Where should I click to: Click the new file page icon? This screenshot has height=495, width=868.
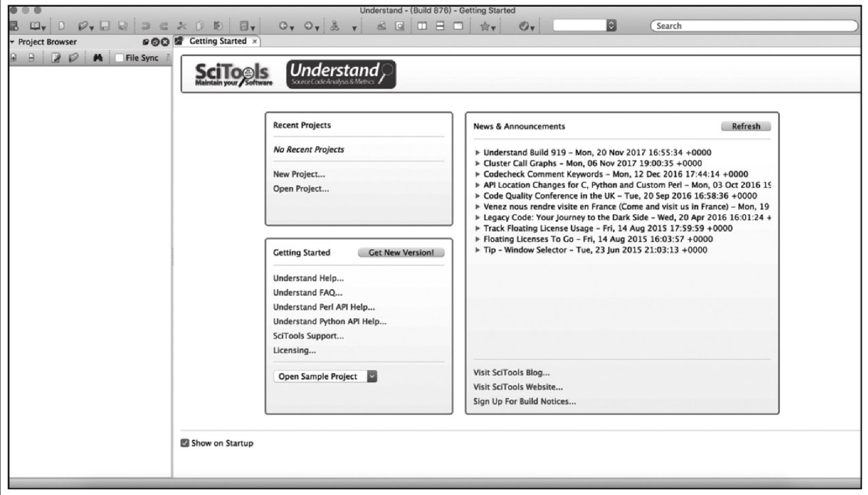[x=61, y=26]
